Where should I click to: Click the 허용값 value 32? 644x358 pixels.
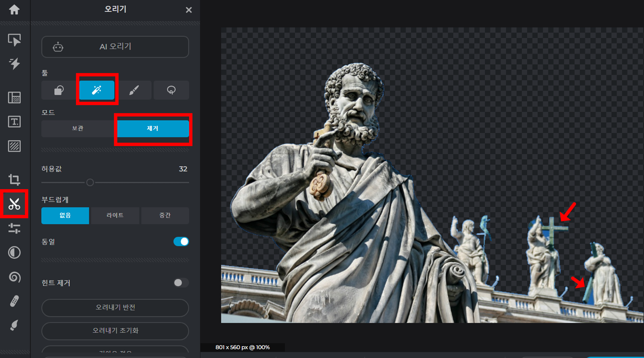click(x=183, y=169)
